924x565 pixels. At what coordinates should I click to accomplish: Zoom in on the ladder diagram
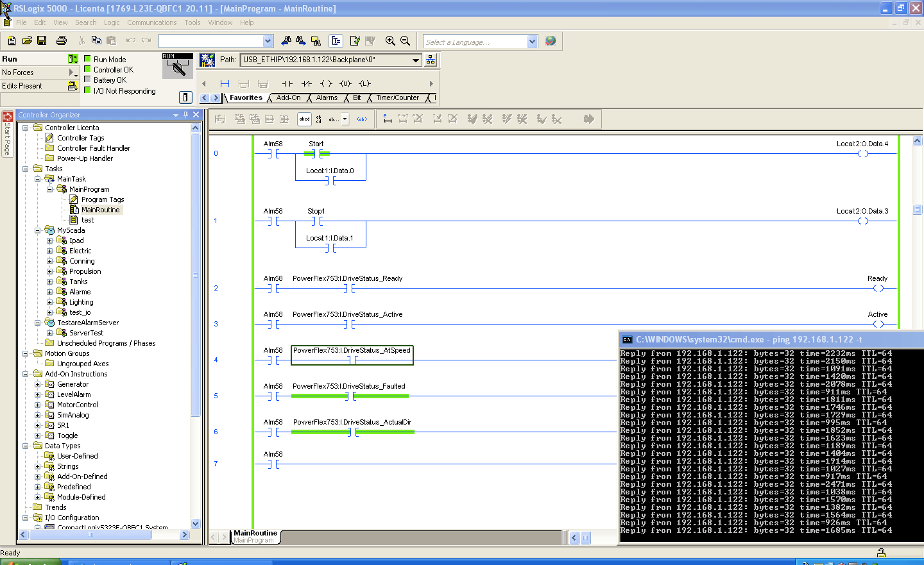click(390, 40)
